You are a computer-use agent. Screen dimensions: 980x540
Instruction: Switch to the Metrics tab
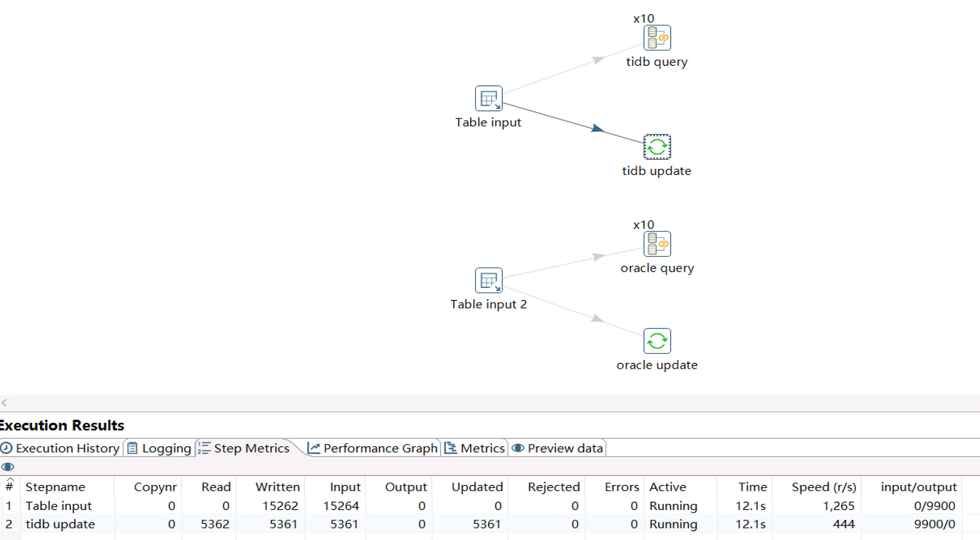[475, 448]
